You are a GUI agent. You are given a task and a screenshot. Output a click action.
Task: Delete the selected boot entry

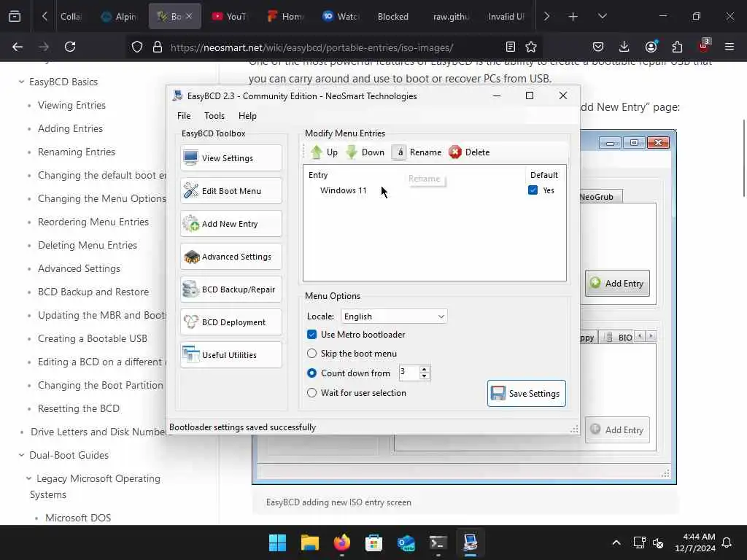tap(469, 152)
